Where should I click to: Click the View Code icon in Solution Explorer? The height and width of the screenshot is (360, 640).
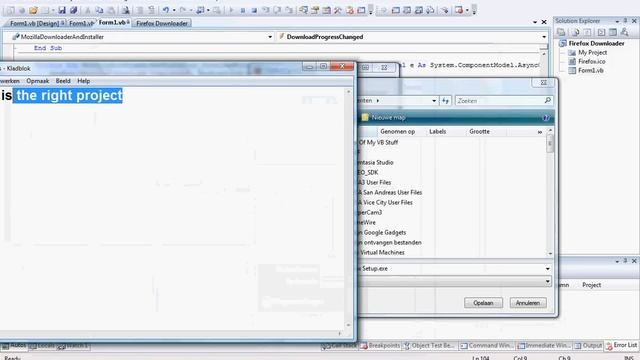pos(601,32)
